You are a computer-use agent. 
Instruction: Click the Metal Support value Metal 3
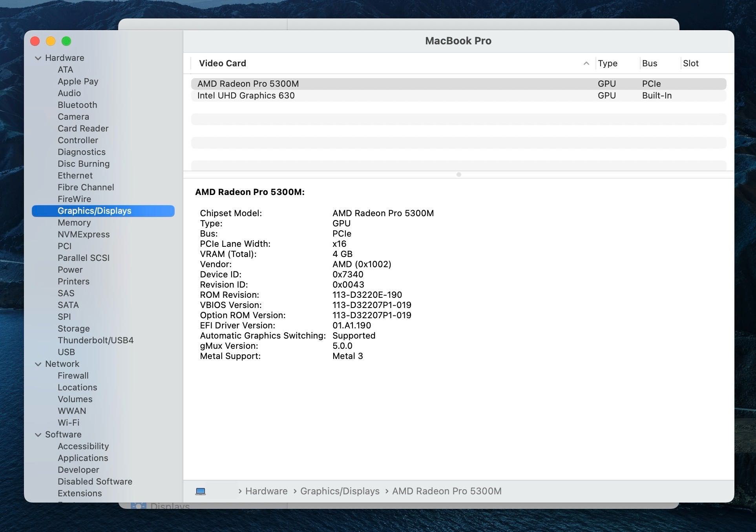pyautogui.click(x=347, y=356)
